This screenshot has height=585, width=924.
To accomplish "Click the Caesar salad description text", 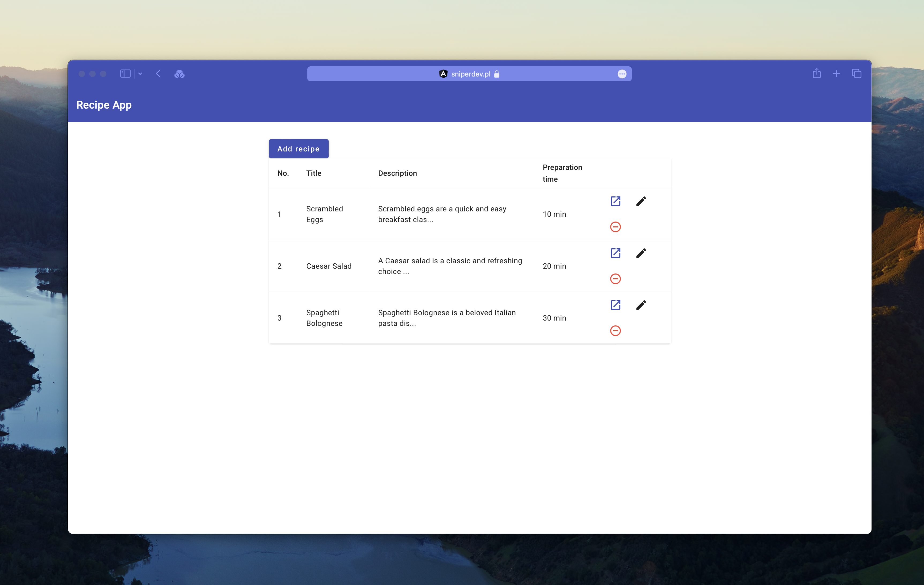I will point(450,266).
